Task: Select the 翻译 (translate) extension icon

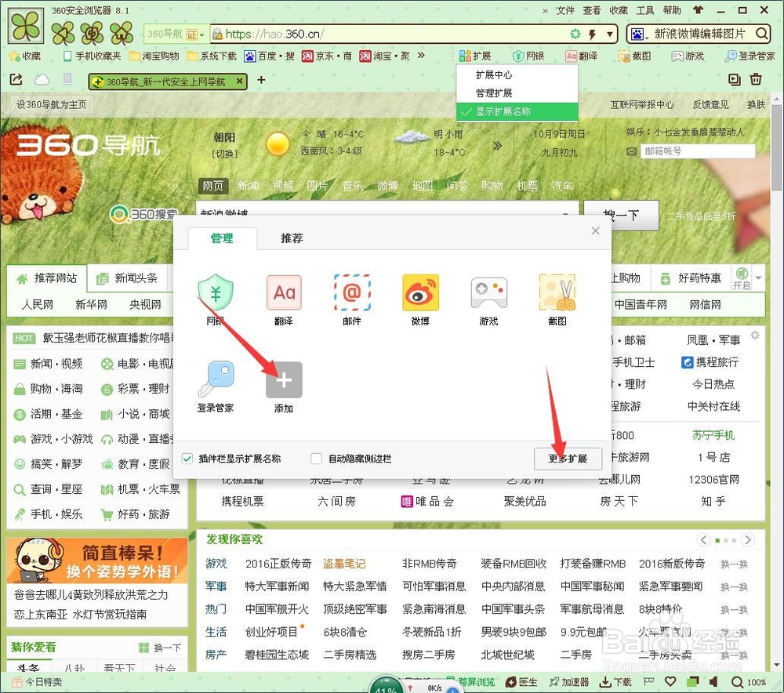Action: [x=284, y=292]
